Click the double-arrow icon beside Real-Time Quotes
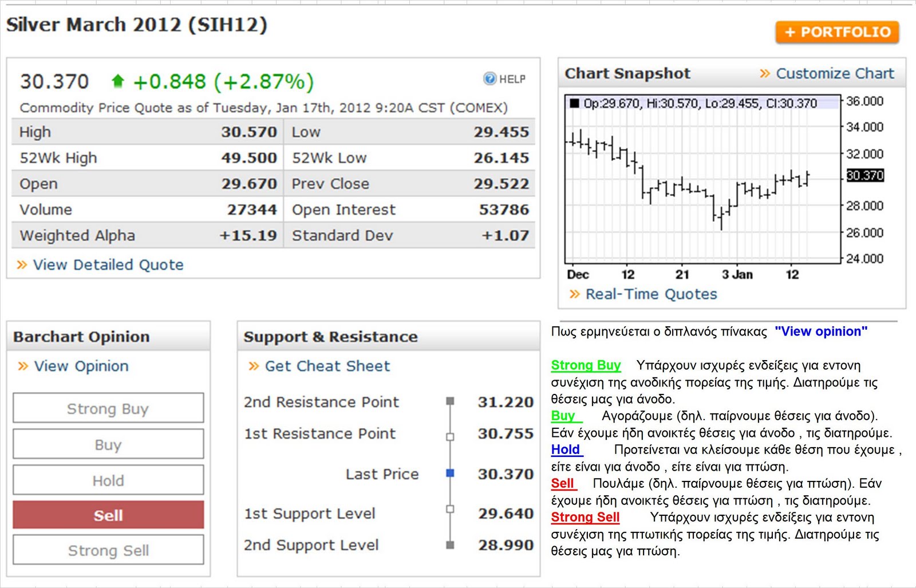 (x=575, y=294)
